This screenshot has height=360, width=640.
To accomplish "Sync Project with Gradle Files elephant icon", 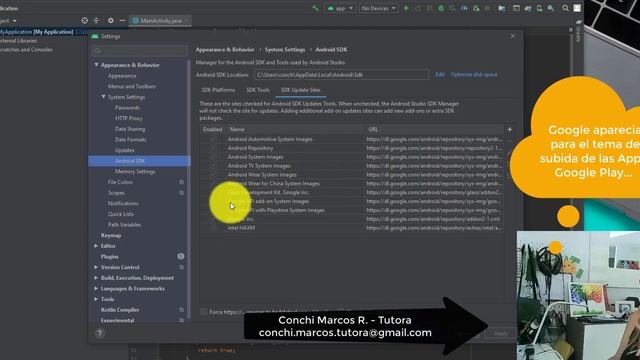I will [528, 8].
